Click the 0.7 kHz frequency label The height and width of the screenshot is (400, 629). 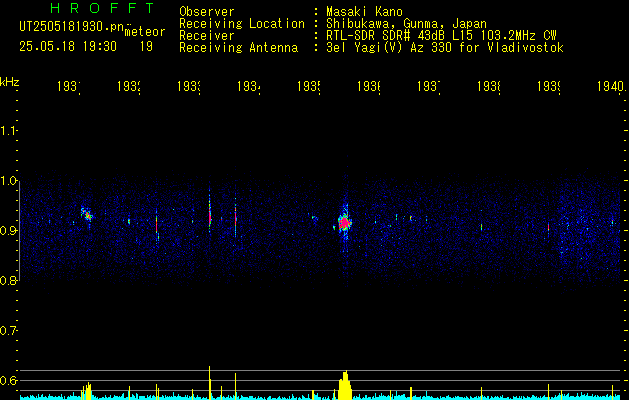9,331
